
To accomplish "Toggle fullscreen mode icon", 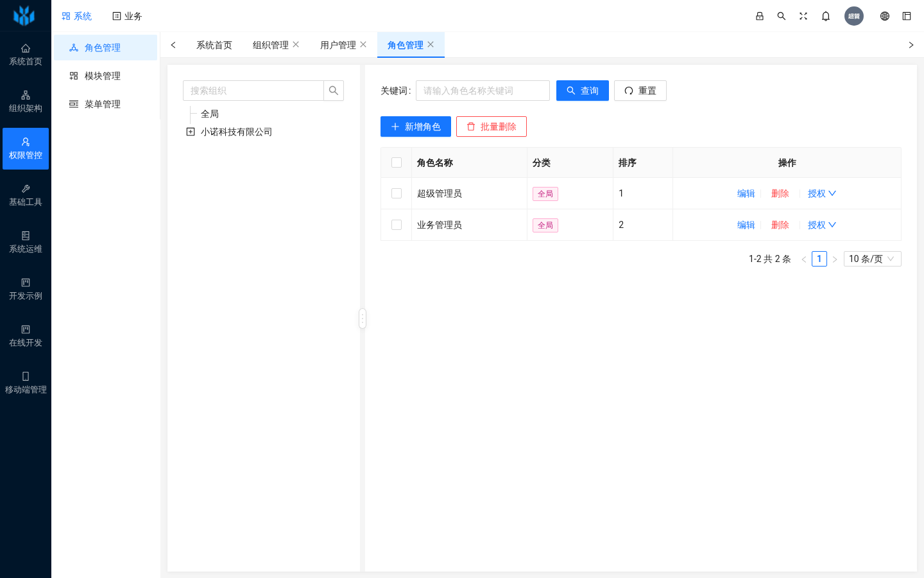I will coord(803,16).
